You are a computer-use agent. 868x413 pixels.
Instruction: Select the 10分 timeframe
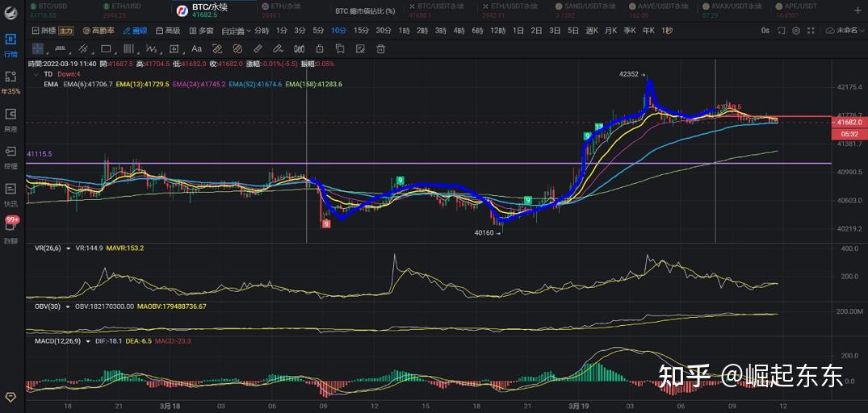(338, 31)
